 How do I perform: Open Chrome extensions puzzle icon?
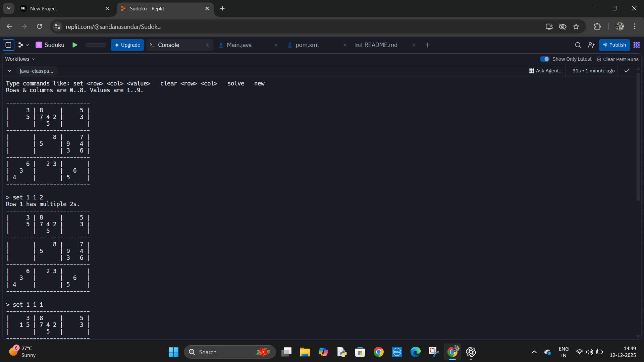pyautogui.click(x=597, y=26)
